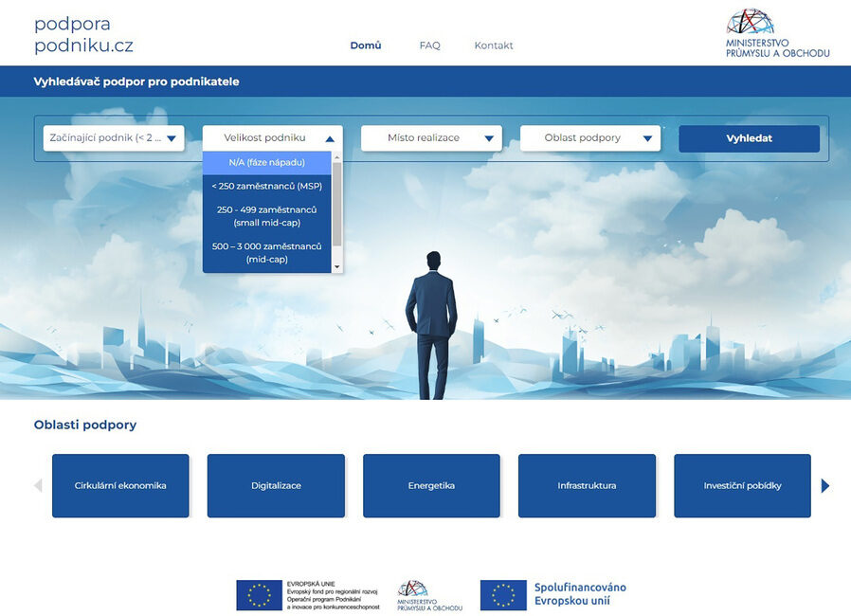Collapse the Velikost podniku dropdown

[x=272, y=138]
